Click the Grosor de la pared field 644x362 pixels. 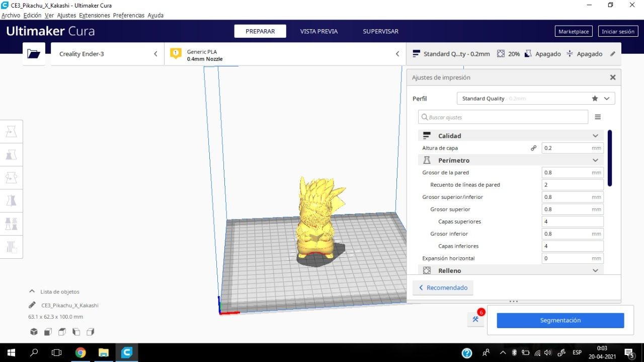[573, 173]
